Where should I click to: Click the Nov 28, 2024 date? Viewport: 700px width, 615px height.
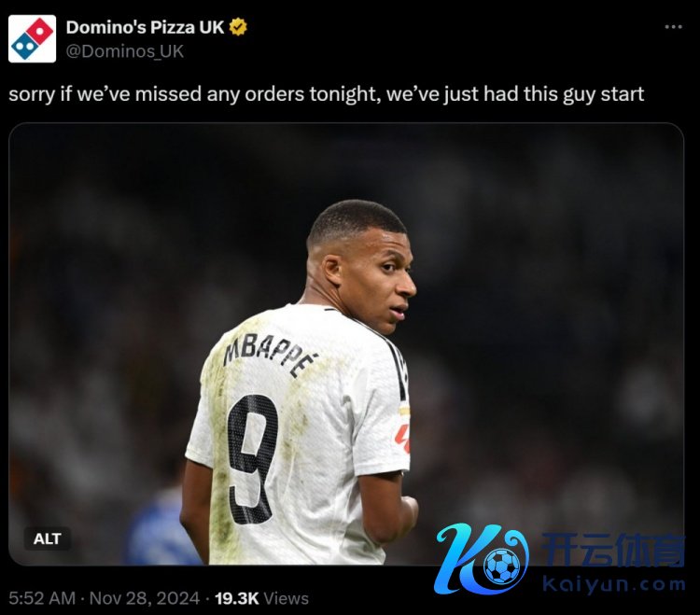tap(144, 598)
